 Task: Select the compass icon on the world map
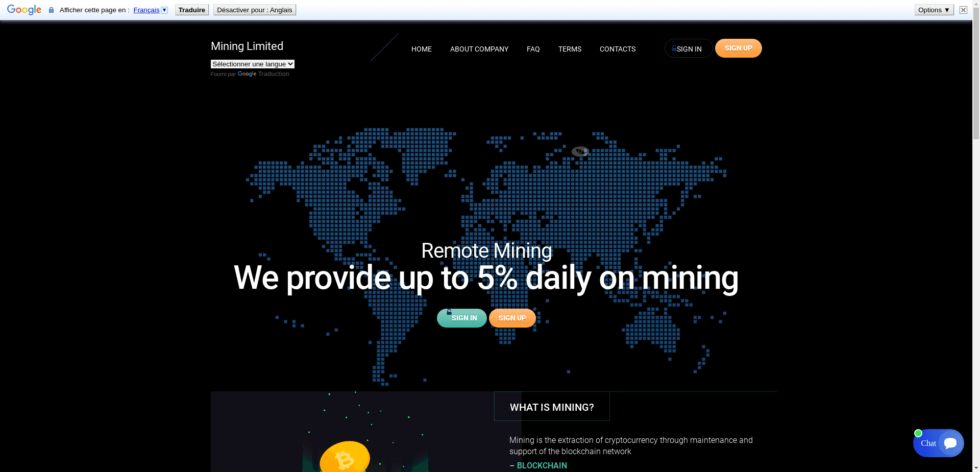[580, 151]
